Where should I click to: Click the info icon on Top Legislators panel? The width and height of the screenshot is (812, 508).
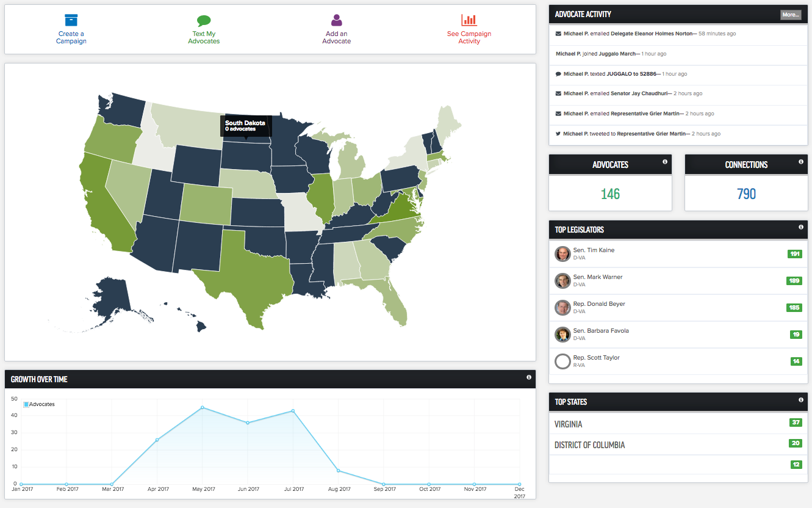click(x=801, y=227)
